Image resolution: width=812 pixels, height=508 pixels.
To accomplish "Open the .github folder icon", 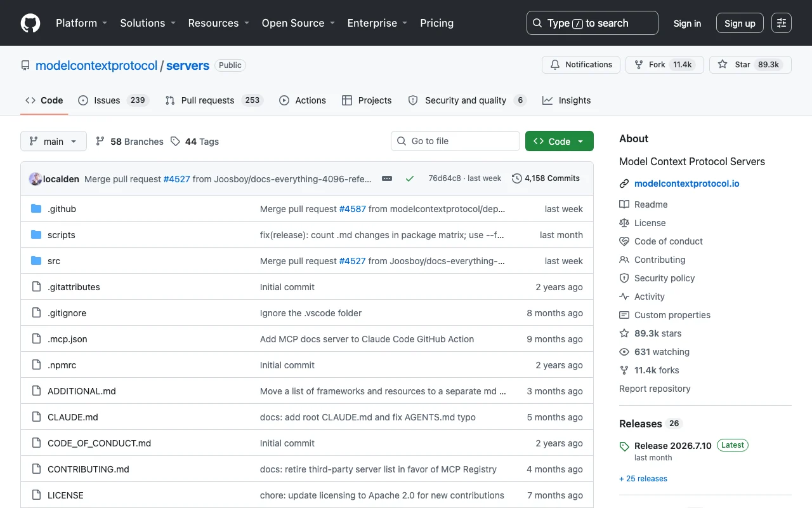I will (x=36, y=209).
